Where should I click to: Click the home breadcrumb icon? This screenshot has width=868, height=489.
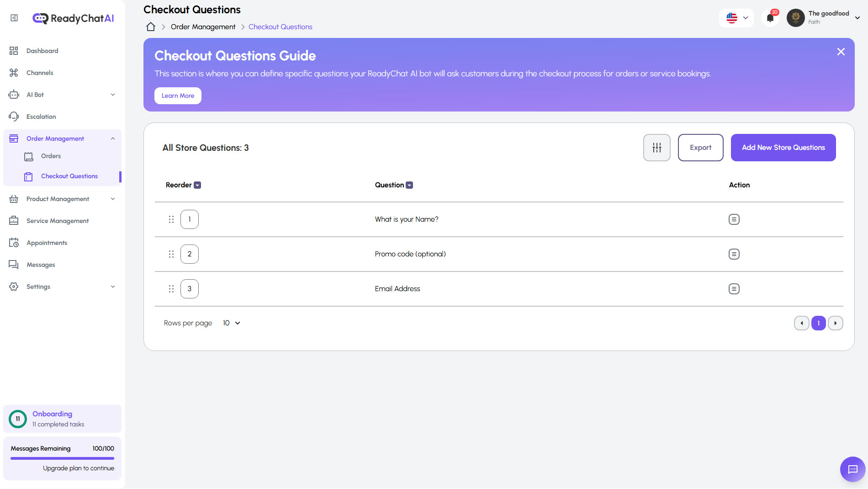pyautogui.click(x=150, y=27)
